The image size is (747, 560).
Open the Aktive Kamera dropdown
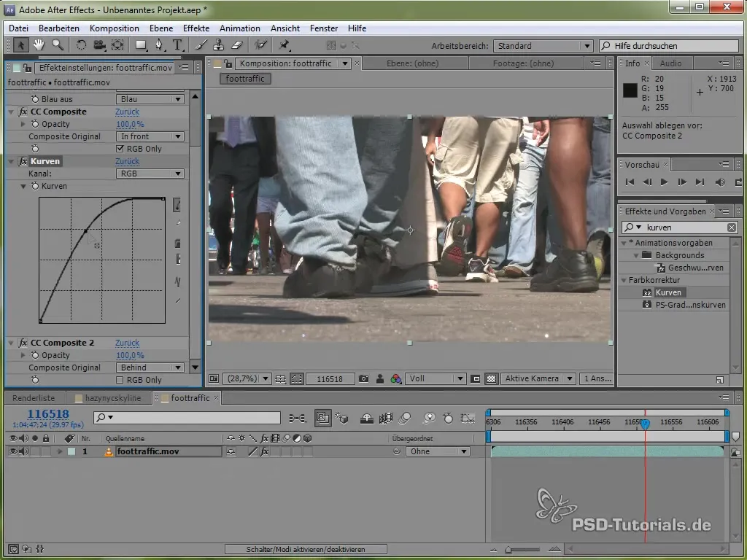pyautogui.click(x=538, y=379)
